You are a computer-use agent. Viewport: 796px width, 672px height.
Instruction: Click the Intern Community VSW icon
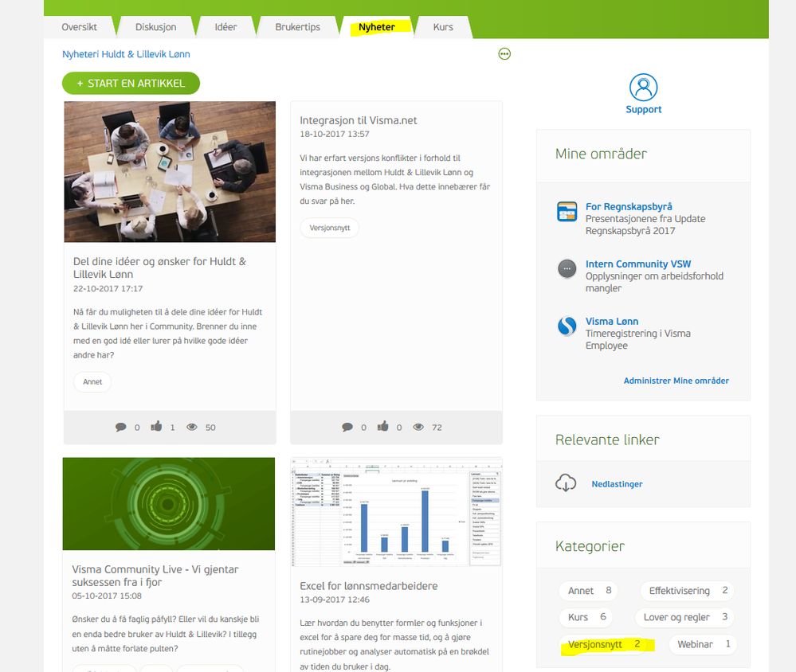coord(567,269)
